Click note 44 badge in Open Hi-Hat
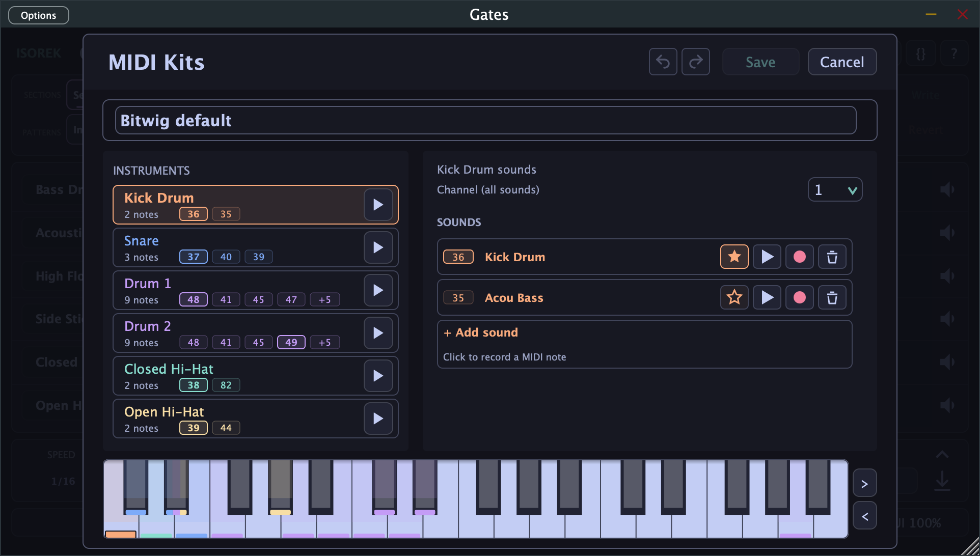 pyautogui.click(x=226, y=428)
